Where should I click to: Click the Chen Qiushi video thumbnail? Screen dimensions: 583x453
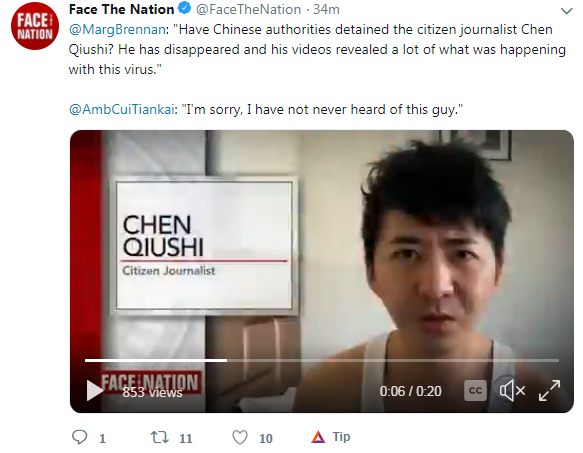click(x=322, y=271)
